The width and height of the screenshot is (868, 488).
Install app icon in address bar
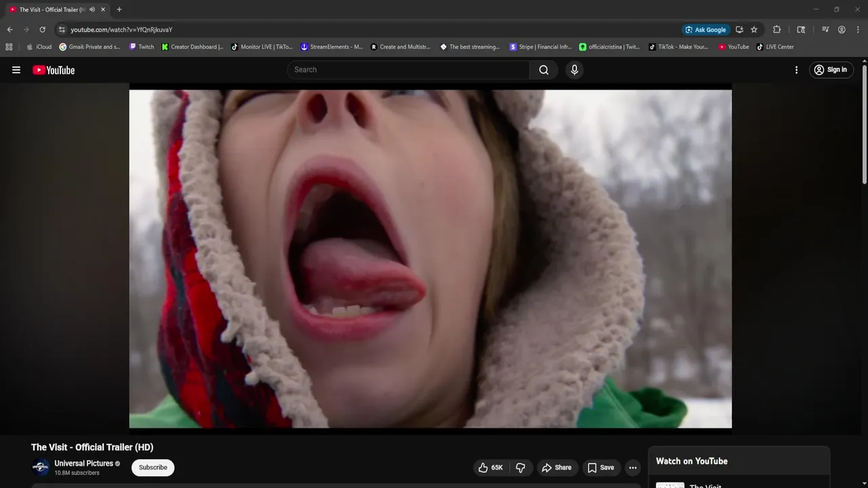pyautogui.click(x=739, y=30)
